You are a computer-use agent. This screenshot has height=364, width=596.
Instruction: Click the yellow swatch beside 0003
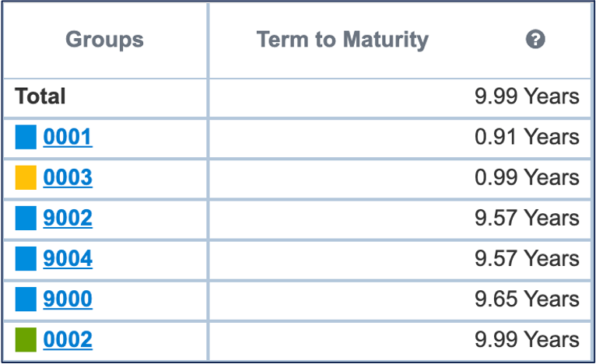26,178
